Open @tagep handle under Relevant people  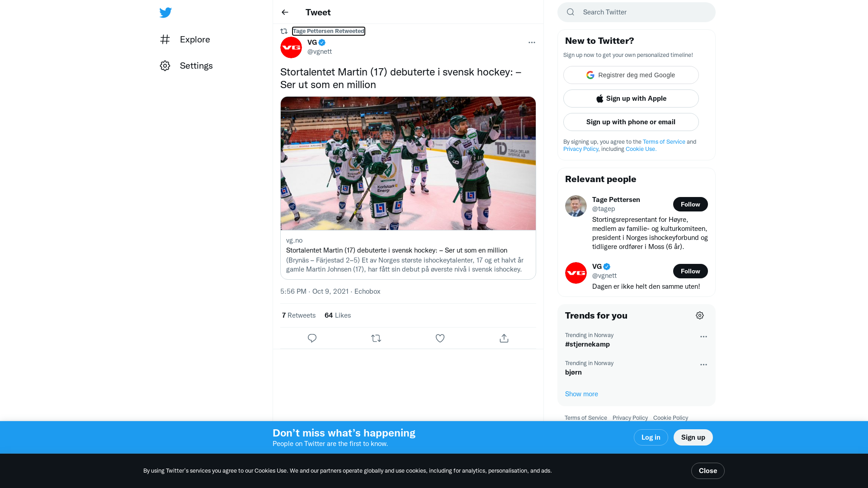click(x=604, y=209)
